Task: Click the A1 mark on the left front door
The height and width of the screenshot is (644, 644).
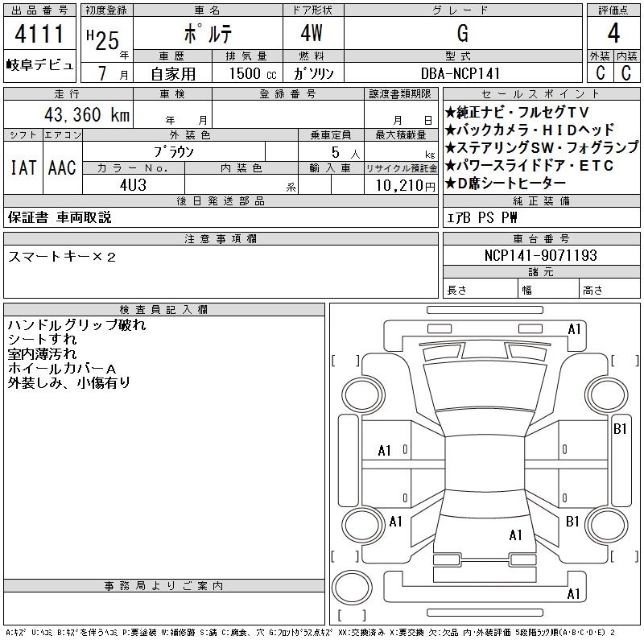Action: [385, 451]
